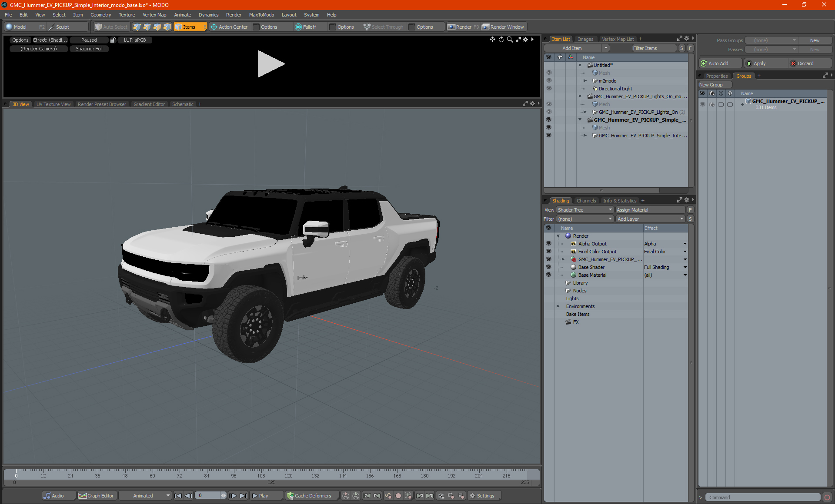The width and height of the screenshot is (835, 504).
Task: Toggle visibility of GMC_Hummer_EV_PICKUP material in Shader Tree
Action: coord(549,259)
